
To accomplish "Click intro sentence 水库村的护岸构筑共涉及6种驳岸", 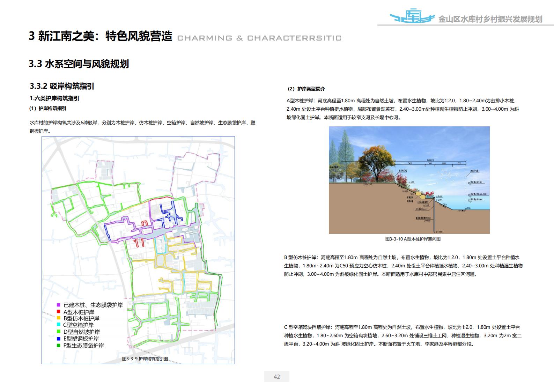I will [142, 127].
